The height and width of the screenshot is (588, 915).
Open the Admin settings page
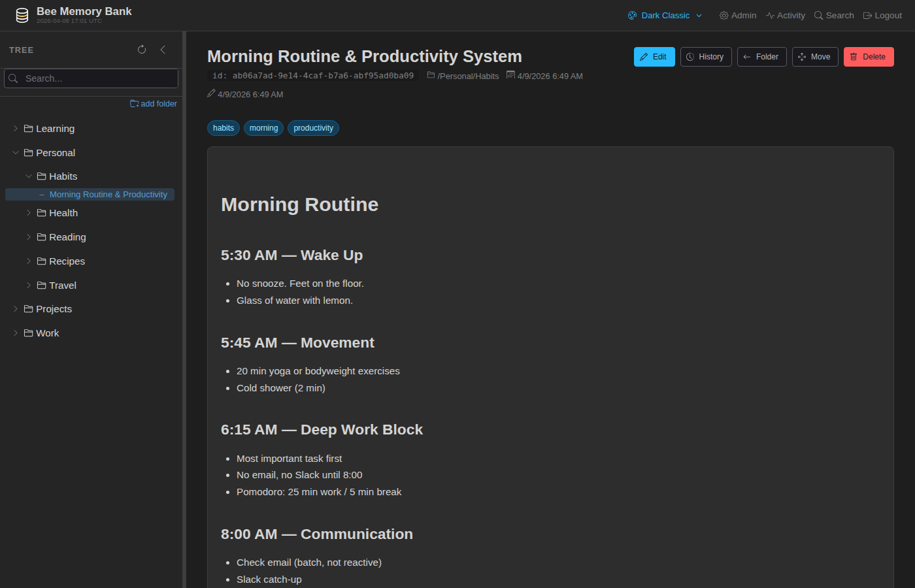point(738,16)
